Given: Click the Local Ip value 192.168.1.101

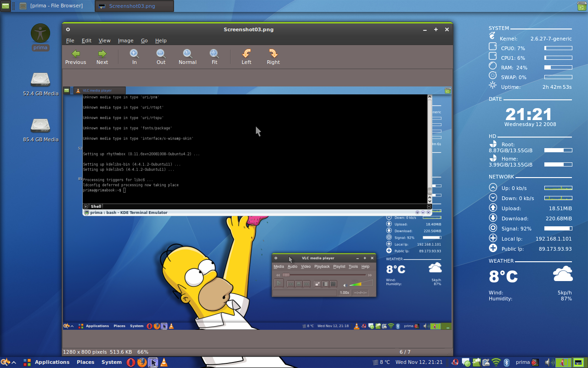Looking at the screenshot, I should click(x=554, y=239).
